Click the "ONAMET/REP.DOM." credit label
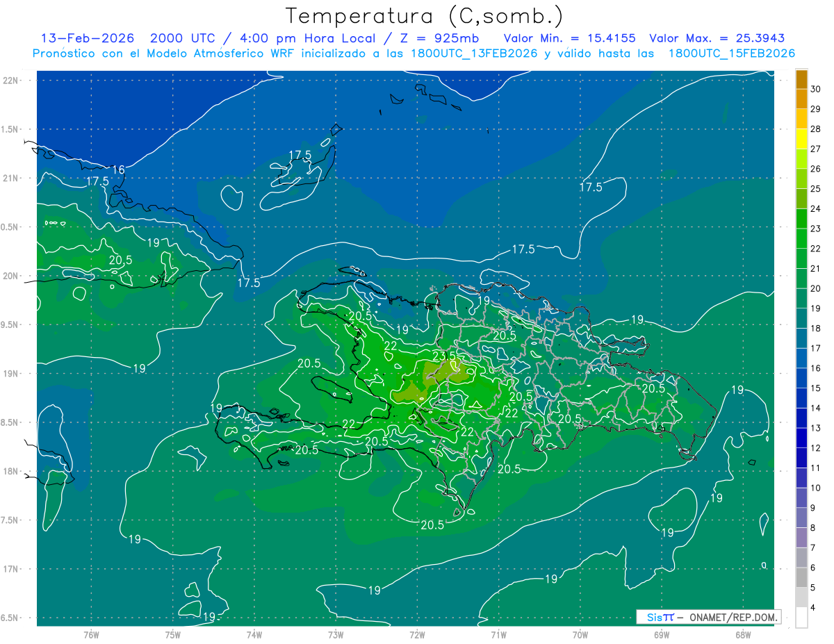This screenshot has height=644, width=834. [733, 617]
